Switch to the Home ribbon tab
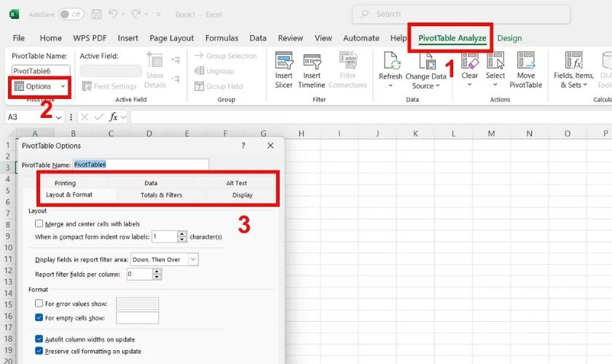 pyautogui.click(x=51, y=38)
